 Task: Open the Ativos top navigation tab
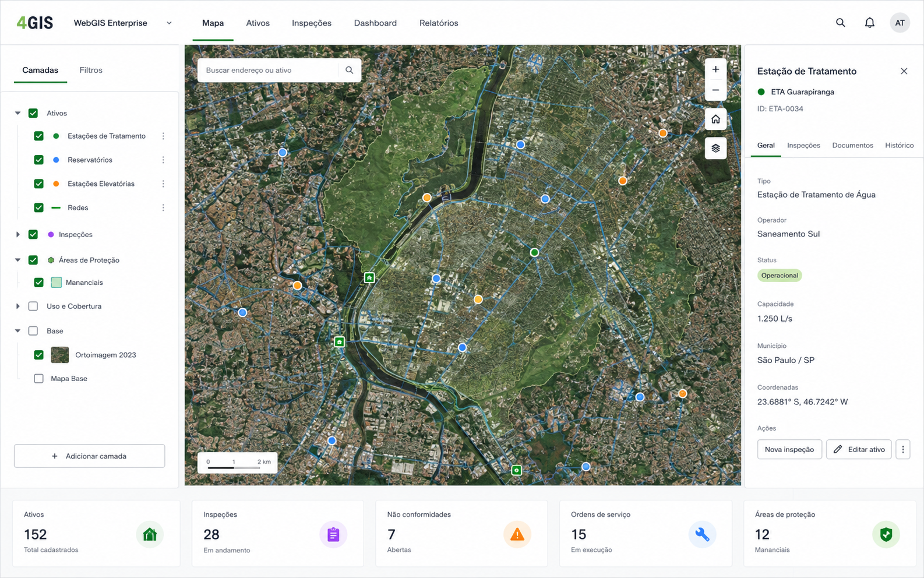coord(258,23)
